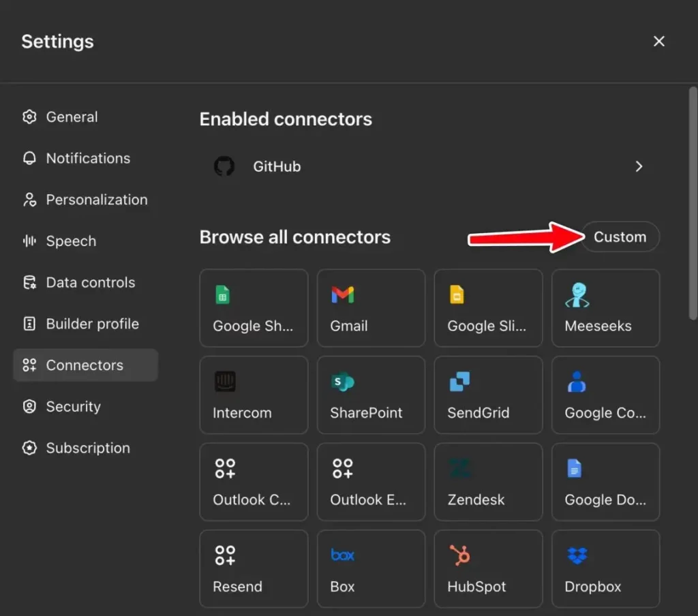Click the Data controls database icon
The height and width of the screenshot is (616, 698).
tap(29, 282)
